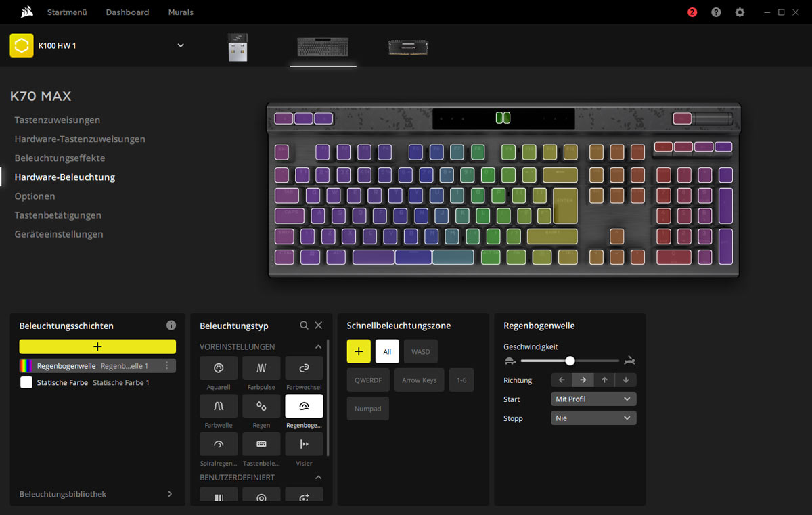Click the spacebar on keyboard preview
The width and height of the screenshot is (812, 515).
413,257
